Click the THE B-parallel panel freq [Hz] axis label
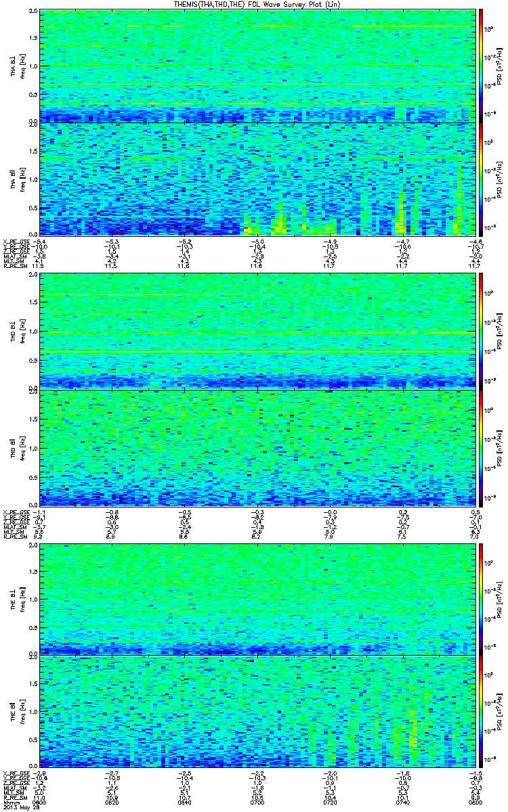Screen dimensions: 508x812 coord(23,712)
